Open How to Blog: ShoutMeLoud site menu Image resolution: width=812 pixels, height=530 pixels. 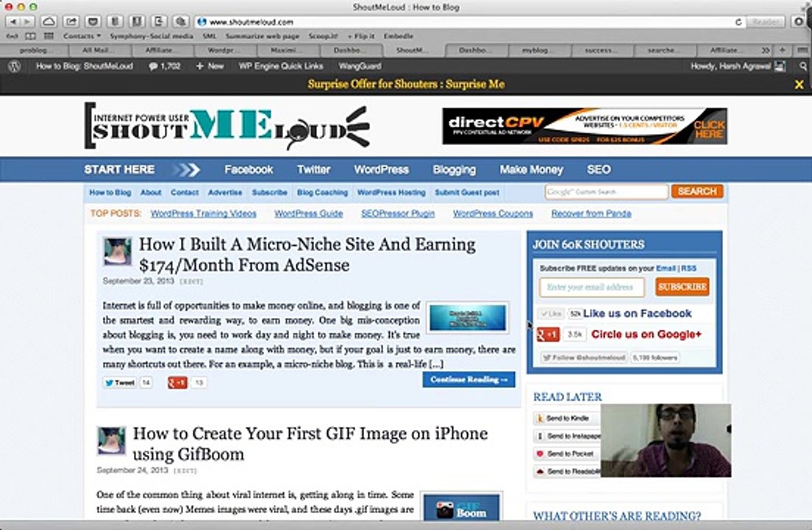pyautogui.click(x=85, y=66)
